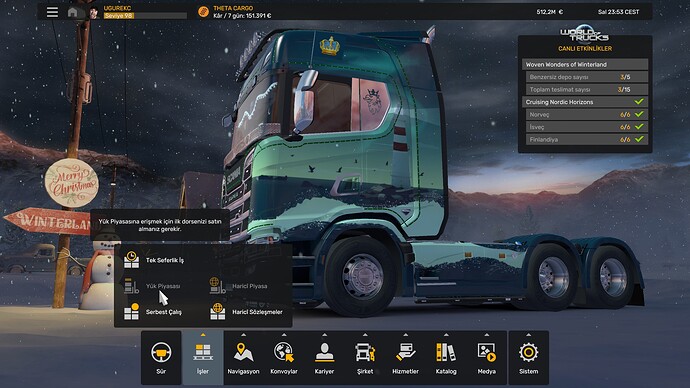
Task: Collapse arrow above İşler button
Action: click(x=203, y=335)
